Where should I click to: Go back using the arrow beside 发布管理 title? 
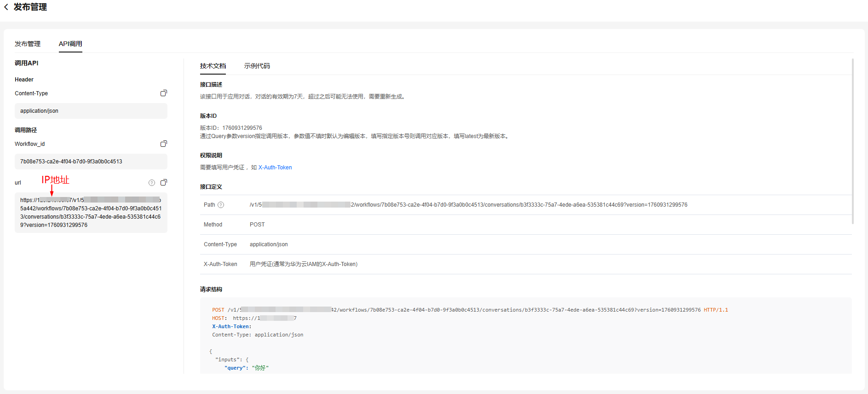pos(6,7)
